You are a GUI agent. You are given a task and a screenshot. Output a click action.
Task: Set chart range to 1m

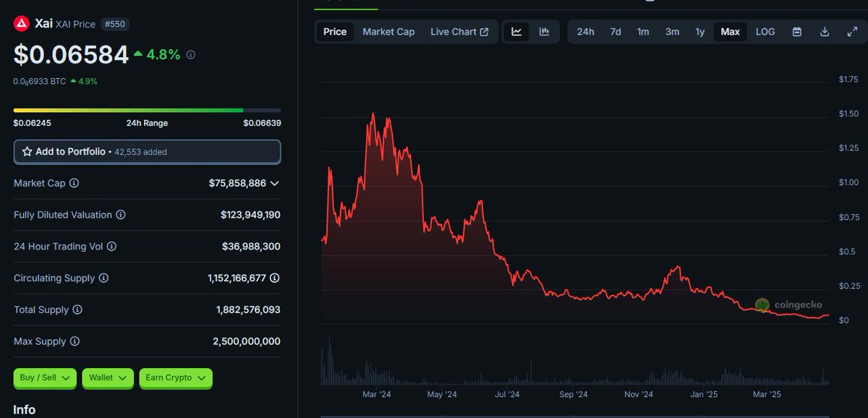pyautogui.click(x=643, y=32)
